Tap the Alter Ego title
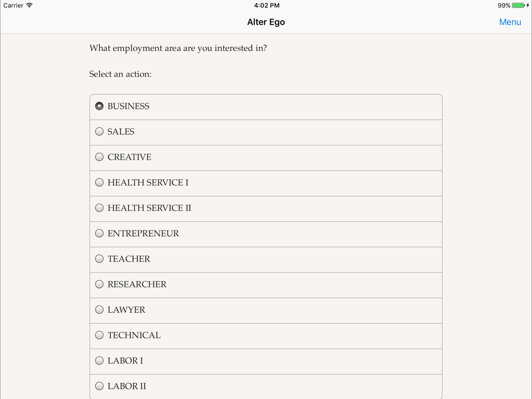The image size is (532, 399). (266, 22)
